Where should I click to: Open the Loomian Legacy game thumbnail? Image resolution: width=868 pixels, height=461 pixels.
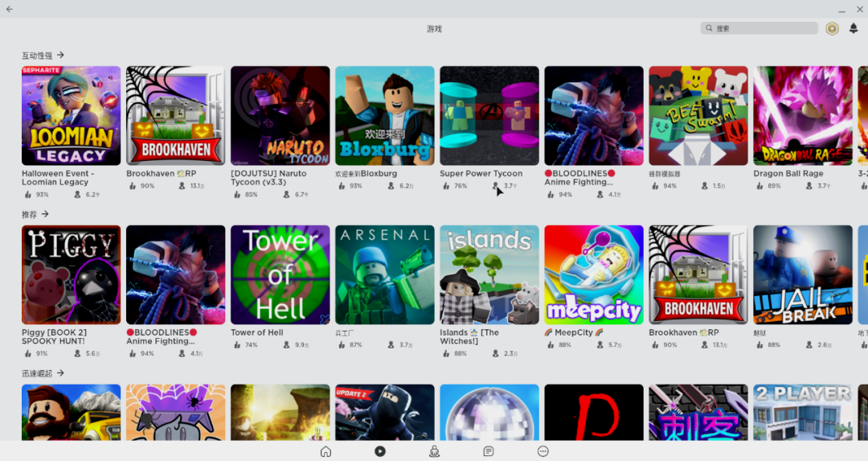pyautogui.click(x=71, y=116)
